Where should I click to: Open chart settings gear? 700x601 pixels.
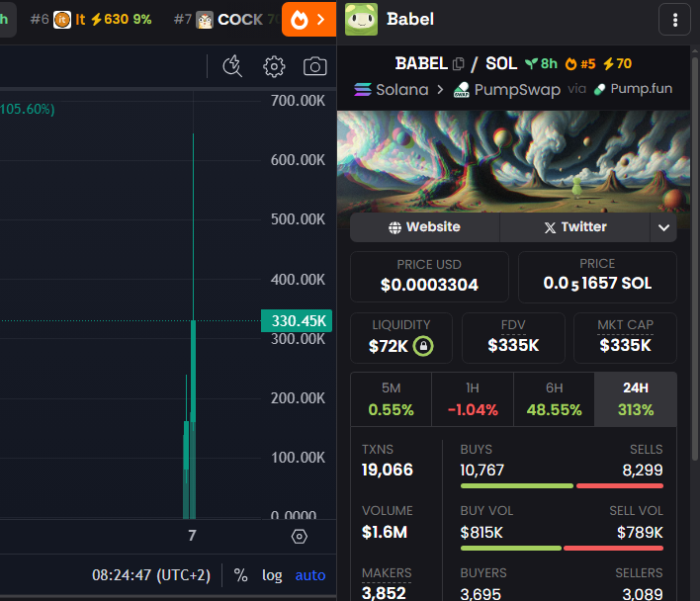[x=274, y=67]
